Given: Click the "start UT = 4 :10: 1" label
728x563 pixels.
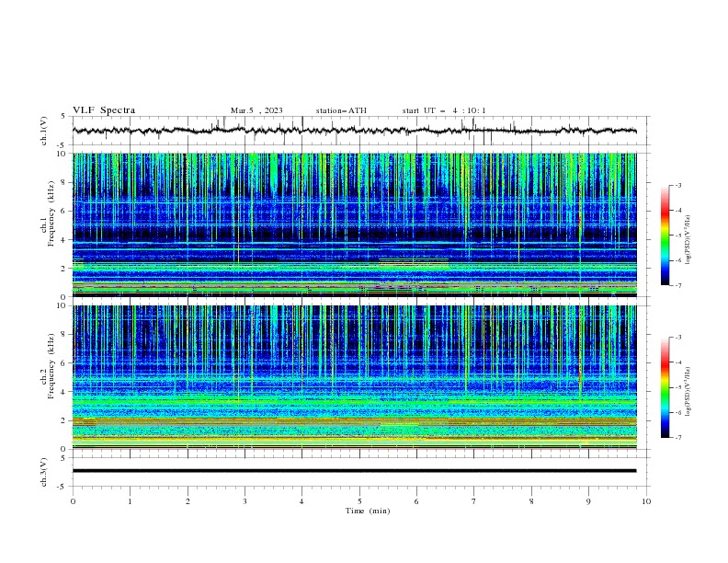Looking at the screenshot, I should [x=444, y=110].
